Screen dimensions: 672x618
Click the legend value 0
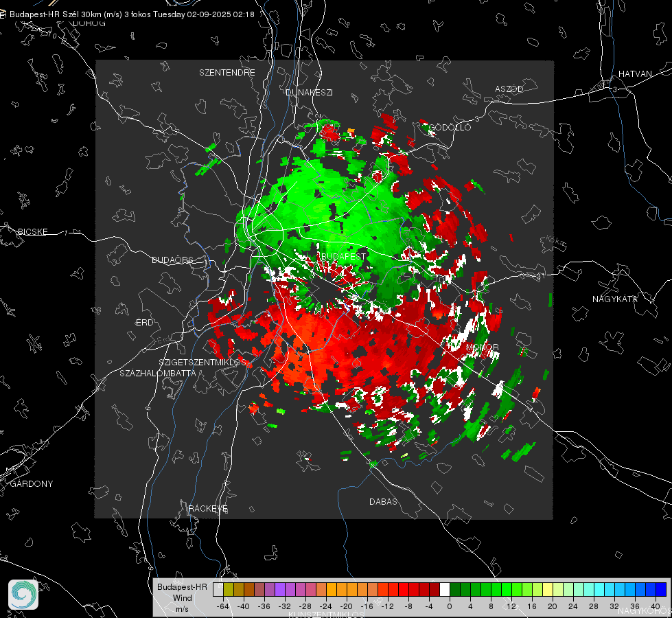tap(450, 606)
